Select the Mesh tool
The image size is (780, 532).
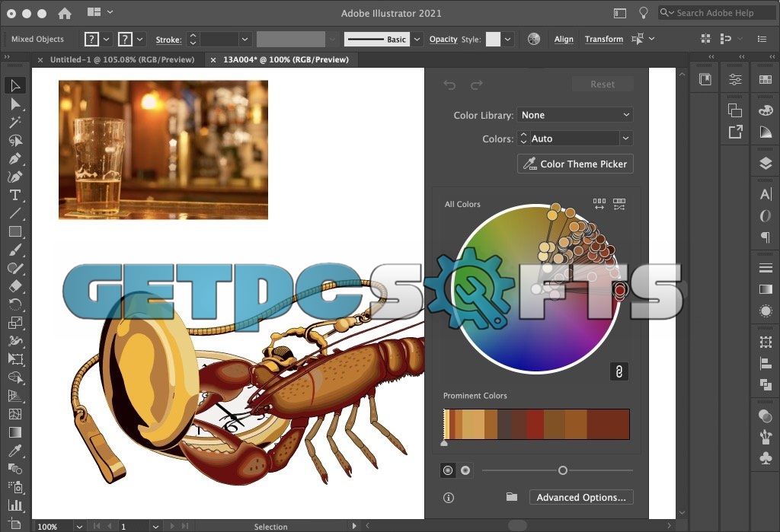click(15, 414)
